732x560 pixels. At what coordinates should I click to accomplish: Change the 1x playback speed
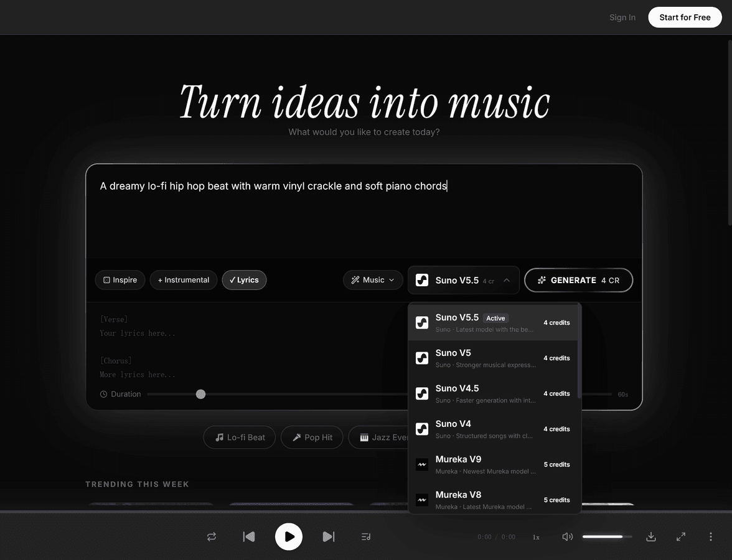point(536,537)
